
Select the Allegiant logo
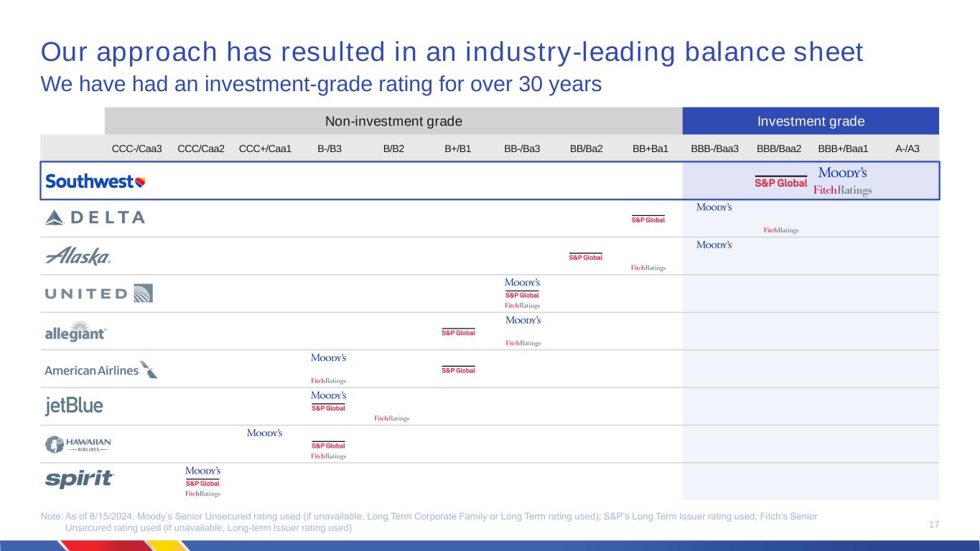[76, 331]
